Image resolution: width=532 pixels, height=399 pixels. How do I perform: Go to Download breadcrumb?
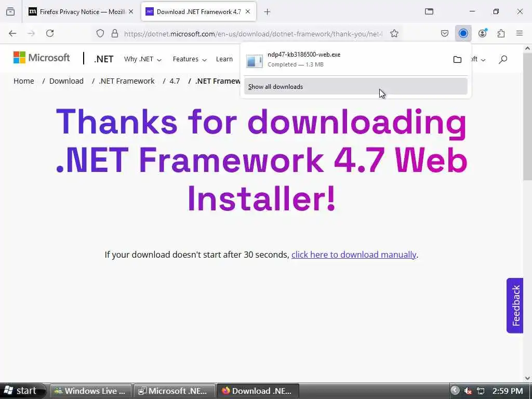[x=66, y=81]
